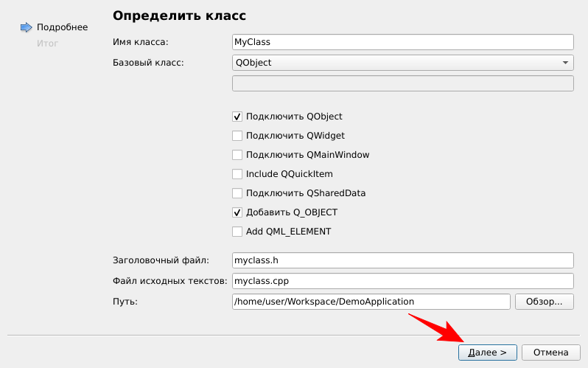Click the dropdown arrow of the QObject combo box
Screen dimensions: 588x368
coord(565,63)
